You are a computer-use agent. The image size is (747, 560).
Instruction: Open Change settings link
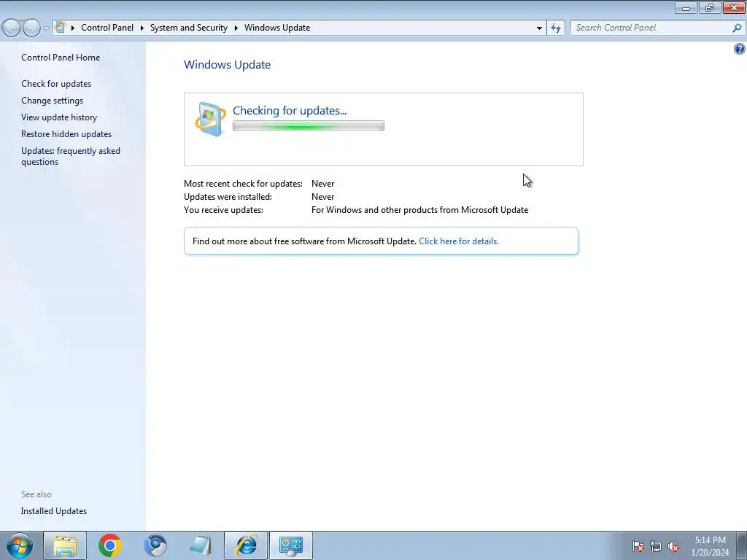(x=52, y=101)
